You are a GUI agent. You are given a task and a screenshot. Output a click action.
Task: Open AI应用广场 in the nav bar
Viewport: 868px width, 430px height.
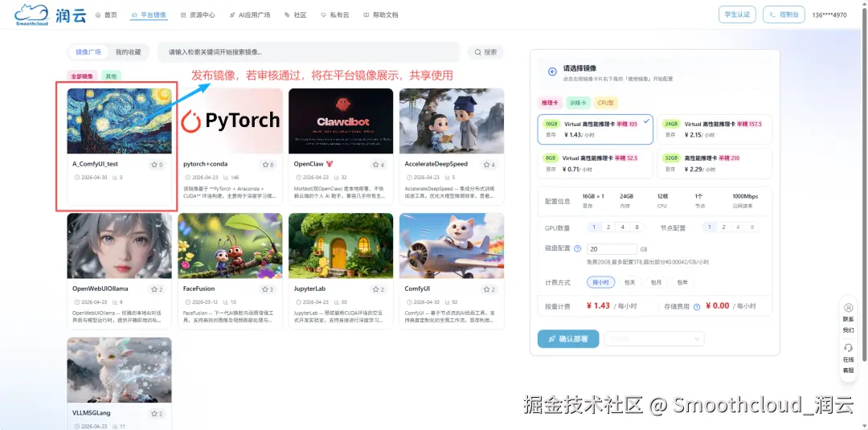point(250,15)
